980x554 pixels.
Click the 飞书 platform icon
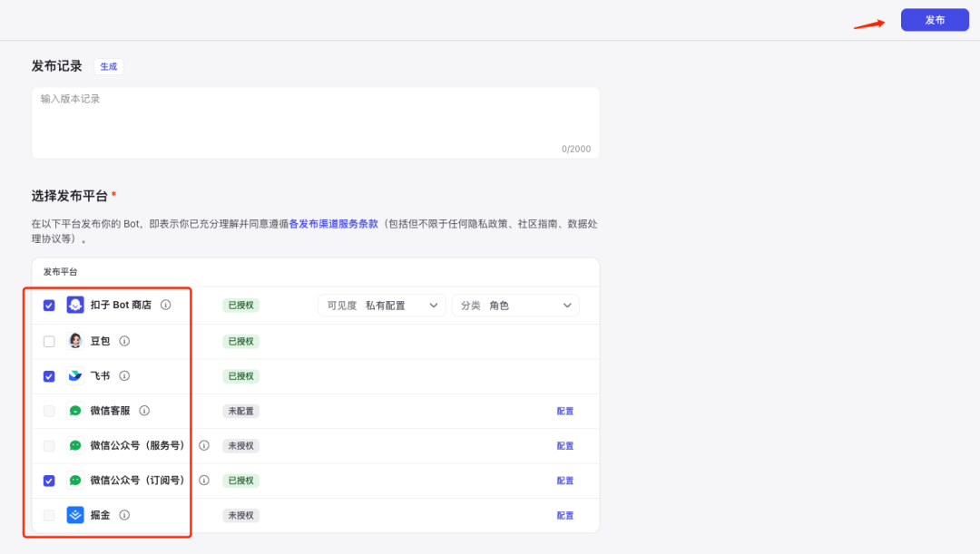coord(75,376)
